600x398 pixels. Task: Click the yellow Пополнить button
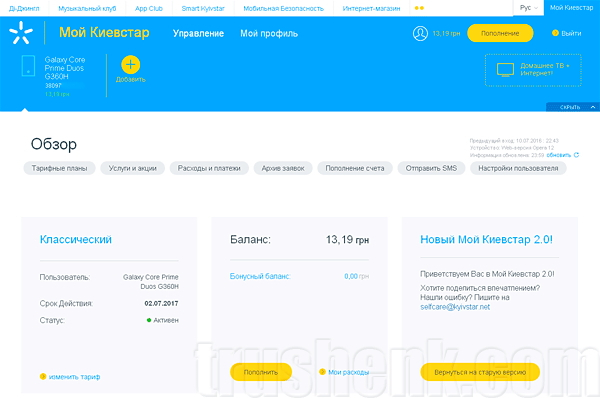(261, 372)
